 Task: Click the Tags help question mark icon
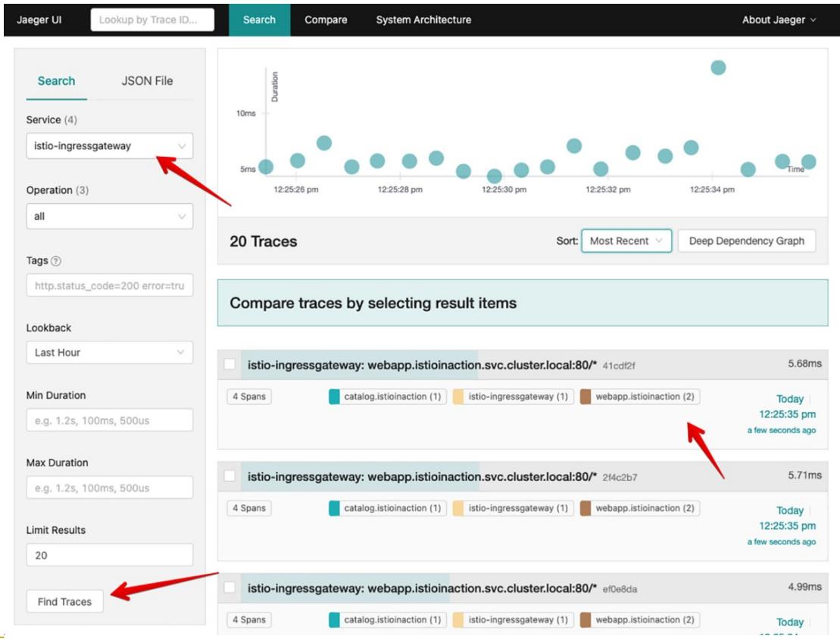click(x=56, y=261)
